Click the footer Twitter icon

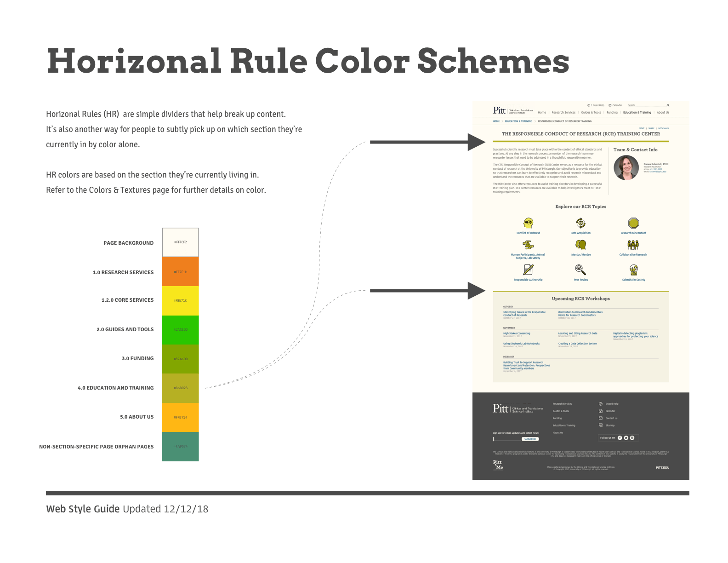pos(626,438)
